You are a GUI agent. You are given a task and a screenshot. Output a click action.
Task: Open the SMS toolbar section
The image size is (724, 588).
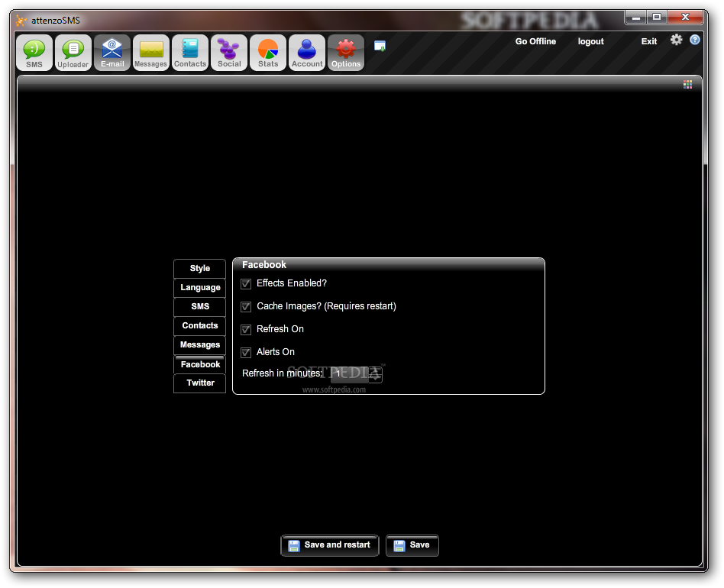coord(34,53)
